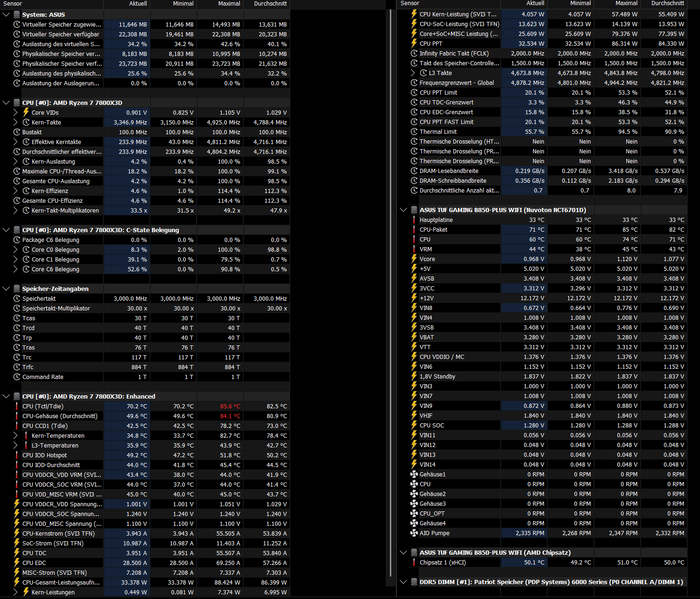Select the SoC-Strom (SVI3 TFN) row

click(145, 543)
